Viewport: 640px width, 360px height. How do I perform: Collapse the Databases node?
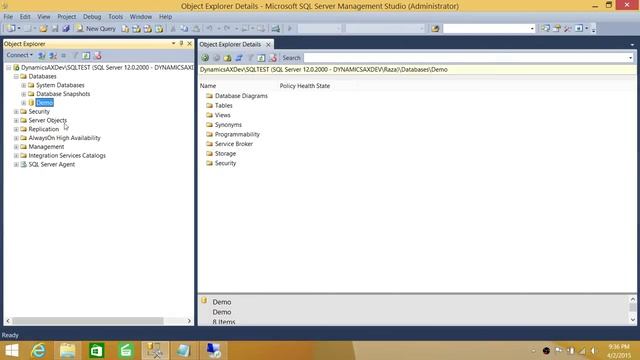click(16, 76)
